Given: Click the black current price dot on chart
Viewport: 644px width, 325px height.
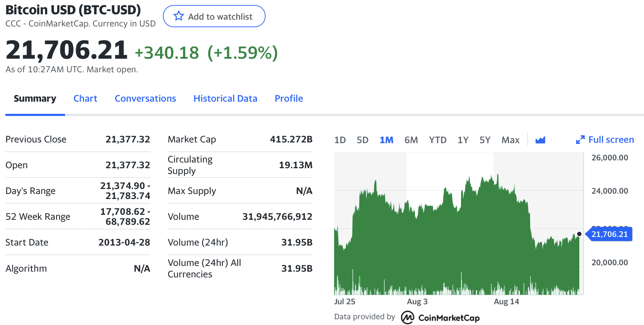Looking at the screenshot, I should (579, 234).
